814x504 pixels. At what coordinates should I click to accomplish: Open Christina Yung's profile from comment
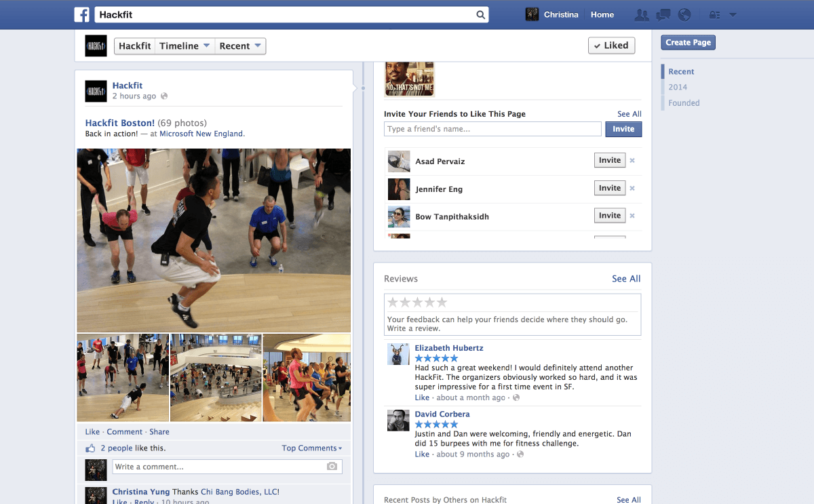pyautogui.click(x=140, y=492)
